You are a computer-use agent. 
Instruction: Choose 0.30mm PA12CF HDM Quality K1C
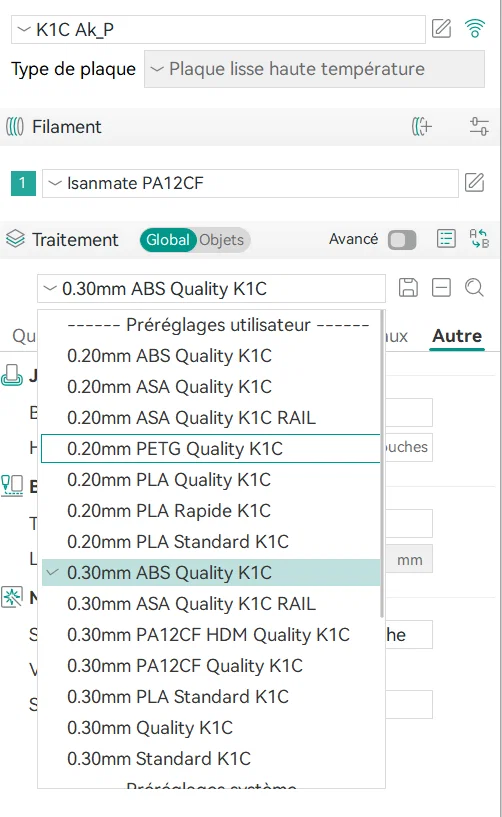210,635
